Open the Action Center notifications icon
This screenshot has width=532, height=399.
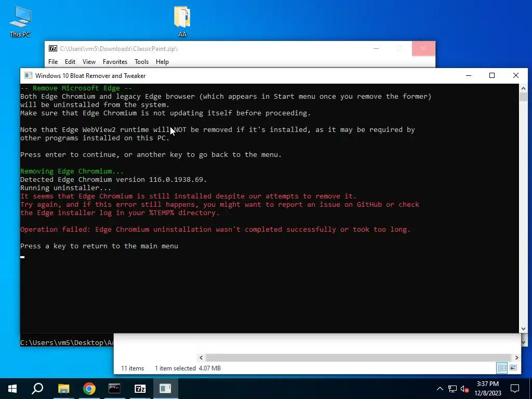(x=515, y=389)
